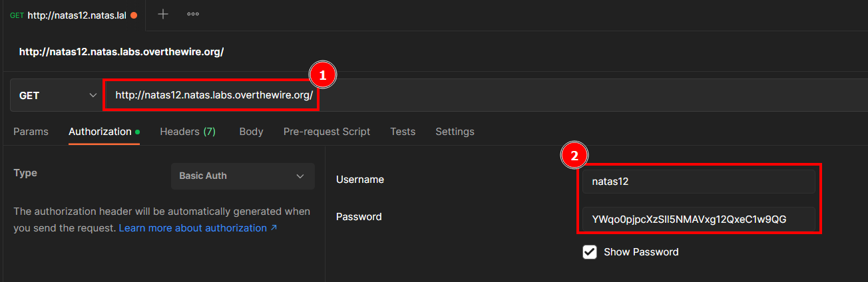Switch to the Tests tab
The width and height of the screenshot is (868, 282).
tap(403, 132)
